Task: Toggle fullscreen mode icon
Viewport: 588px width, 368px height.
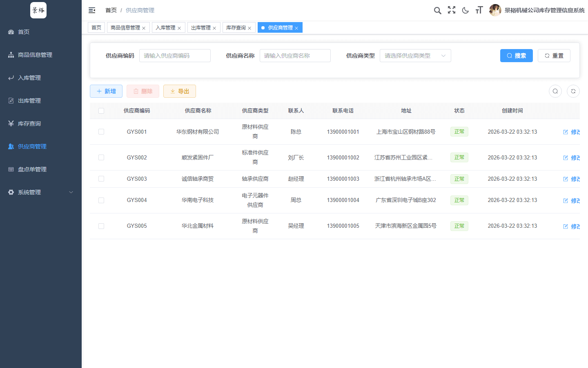Action: click(452, 10)
